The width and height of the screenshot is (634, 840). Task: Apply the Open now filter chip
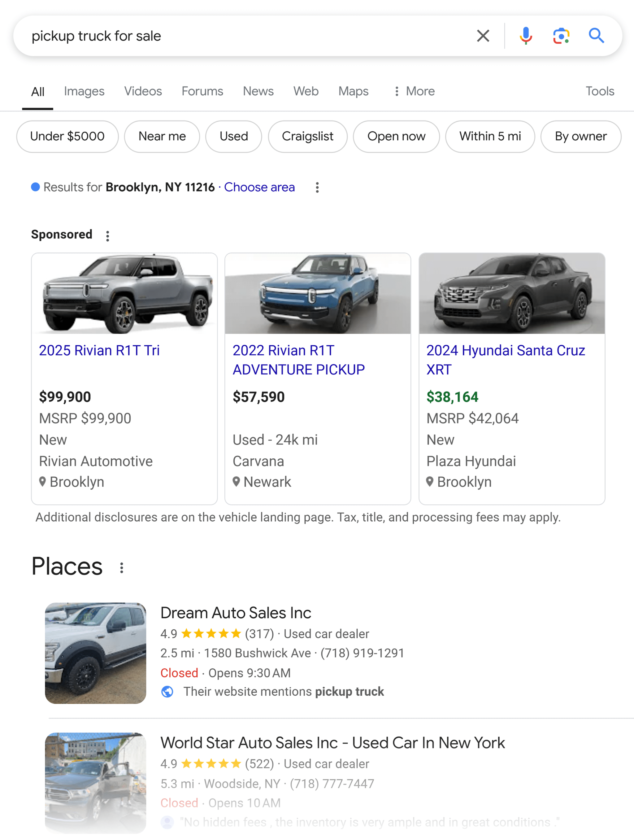[x=396, y=136]
